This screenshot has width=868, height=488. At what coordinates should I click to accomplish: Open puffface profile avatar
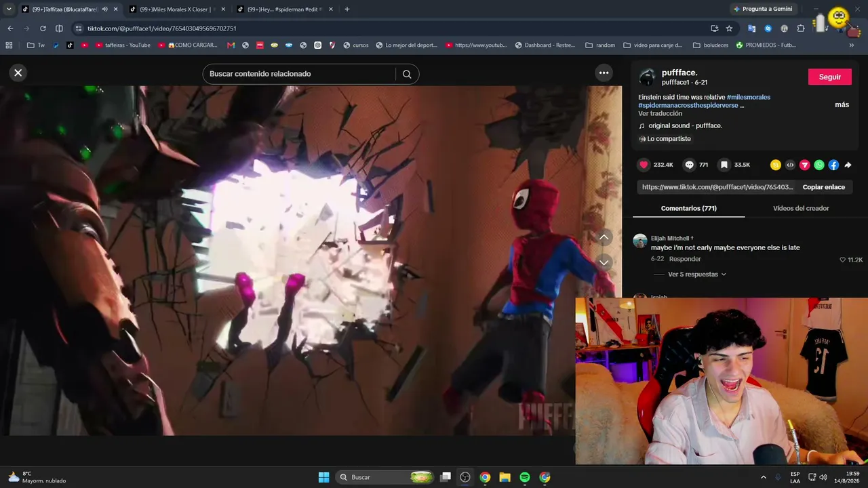(648, 77)
